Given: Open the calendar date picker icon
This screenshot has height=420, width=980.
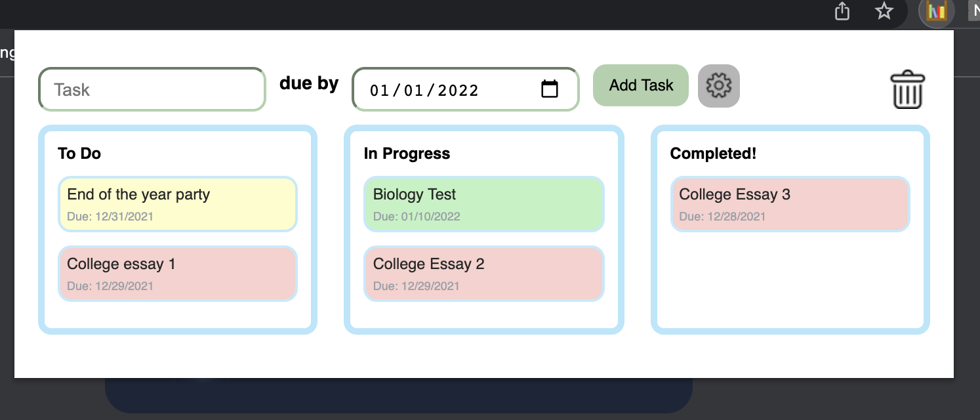Looking at the screenshot, I should point(550,89).
